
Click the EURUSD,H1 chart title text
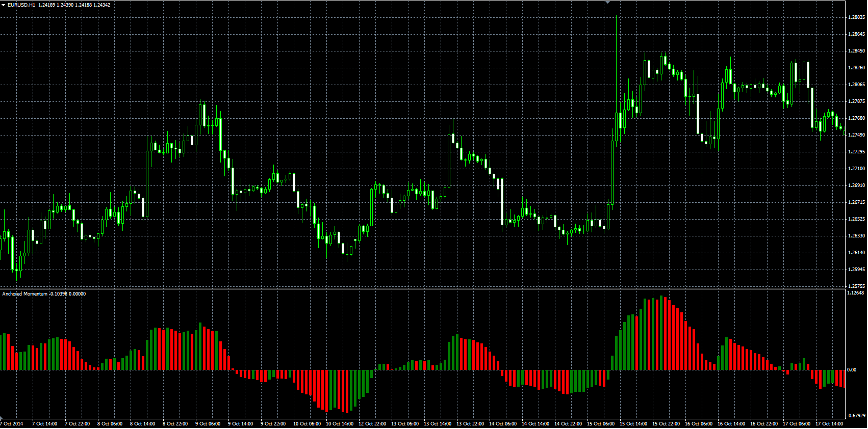21,5
